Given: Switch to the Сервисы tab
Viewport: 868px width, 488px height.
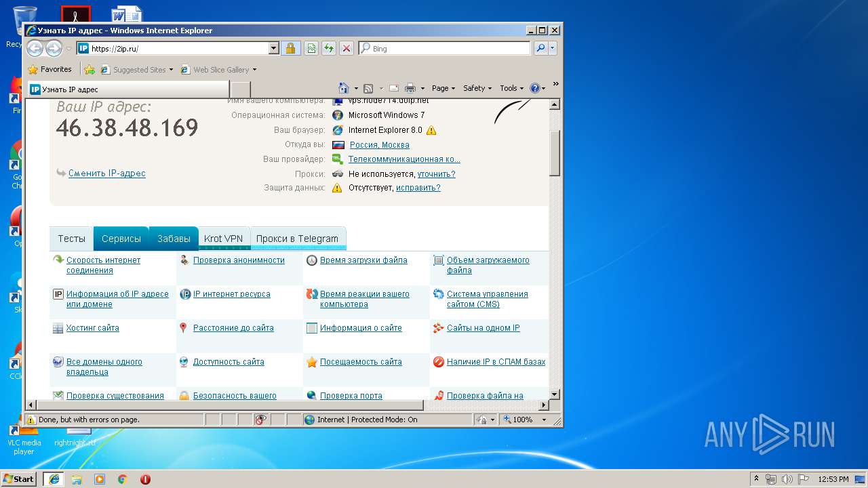Looking at the screenshot, I should (121, 239).
